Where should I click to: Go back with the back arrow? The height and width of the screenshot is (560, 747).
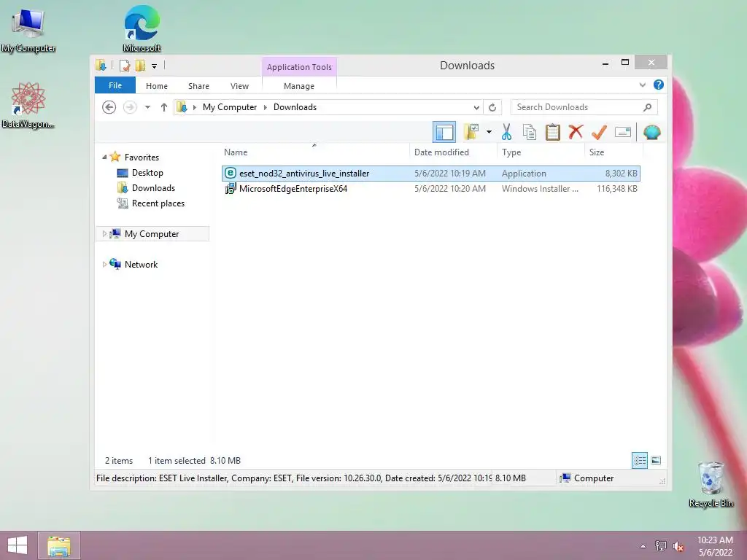[x=109, y=107]
